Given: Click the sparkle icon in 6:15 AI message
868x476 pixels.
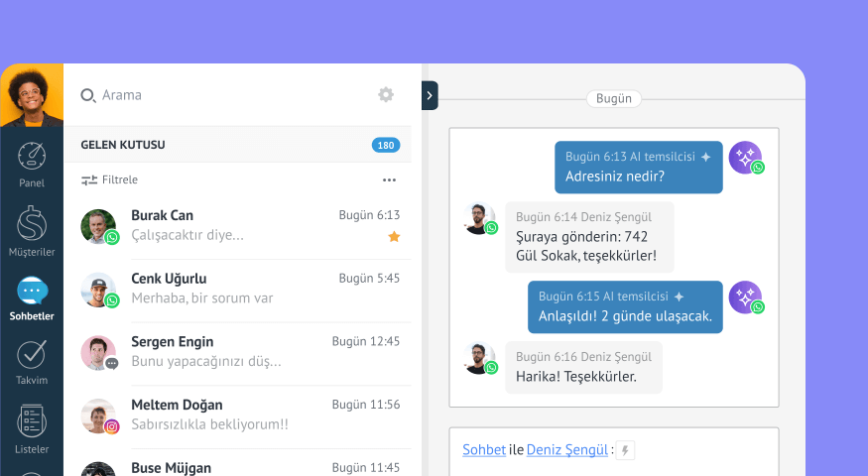Looking at the screenshot, I should click(680, 297).
